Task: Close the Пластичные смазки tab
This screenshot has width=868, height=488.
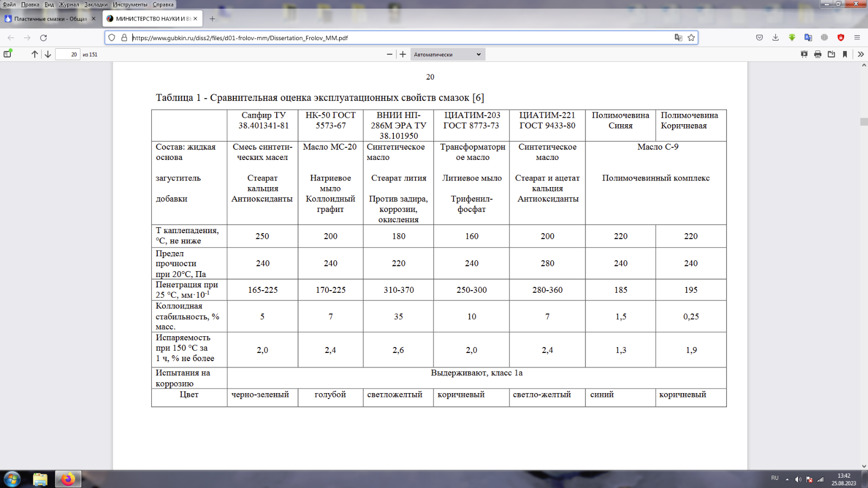Action: coord(93,18)
